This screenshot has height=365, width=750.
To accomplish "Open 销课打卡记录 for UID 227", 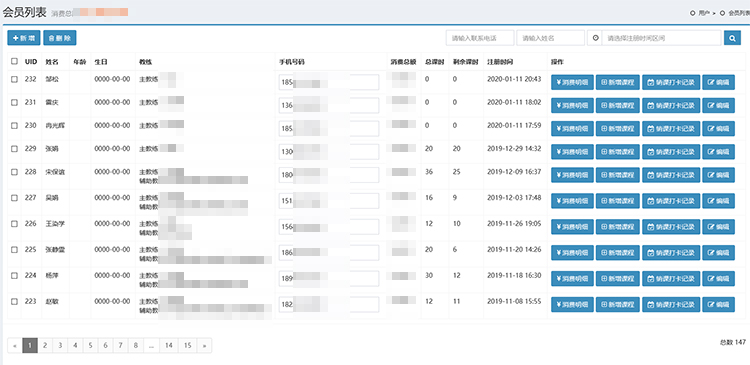I will (x=671, y=200).
